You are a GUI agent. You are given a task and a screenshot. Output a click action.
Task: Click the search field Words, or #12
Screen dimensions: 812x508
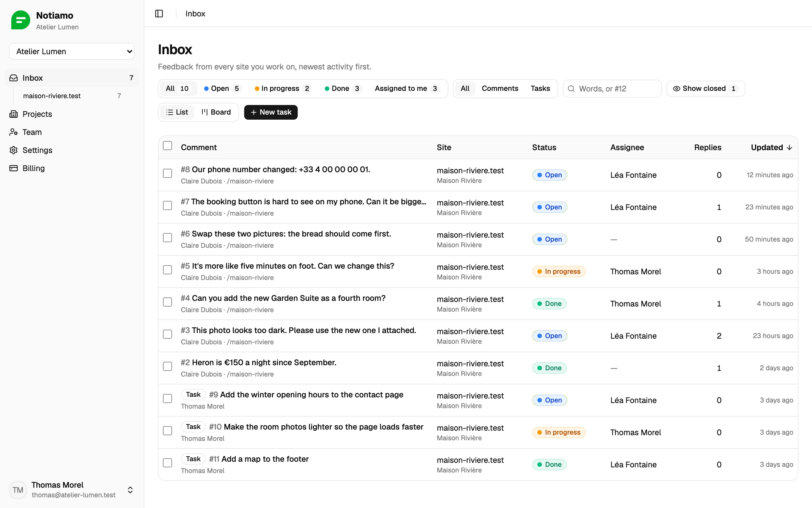612,89
